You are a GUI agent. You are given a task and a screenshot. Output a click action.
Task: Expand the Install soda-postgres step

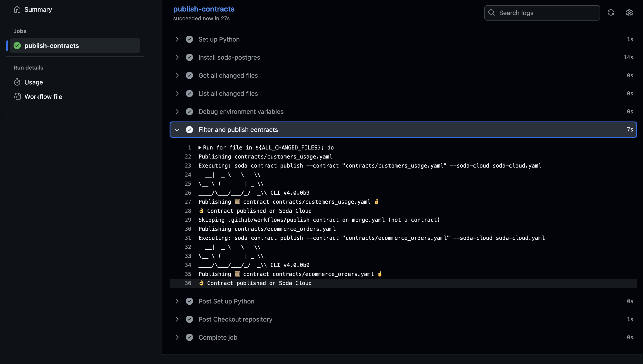coord(177,57)
